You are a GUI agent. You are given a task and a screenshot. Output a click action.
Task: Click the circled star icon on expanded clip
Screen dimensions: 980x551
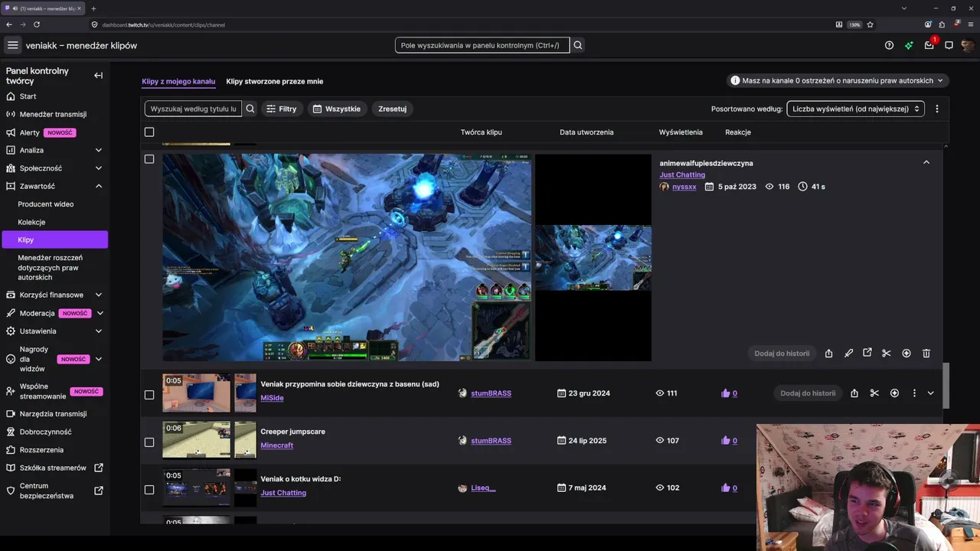[906, 354]
